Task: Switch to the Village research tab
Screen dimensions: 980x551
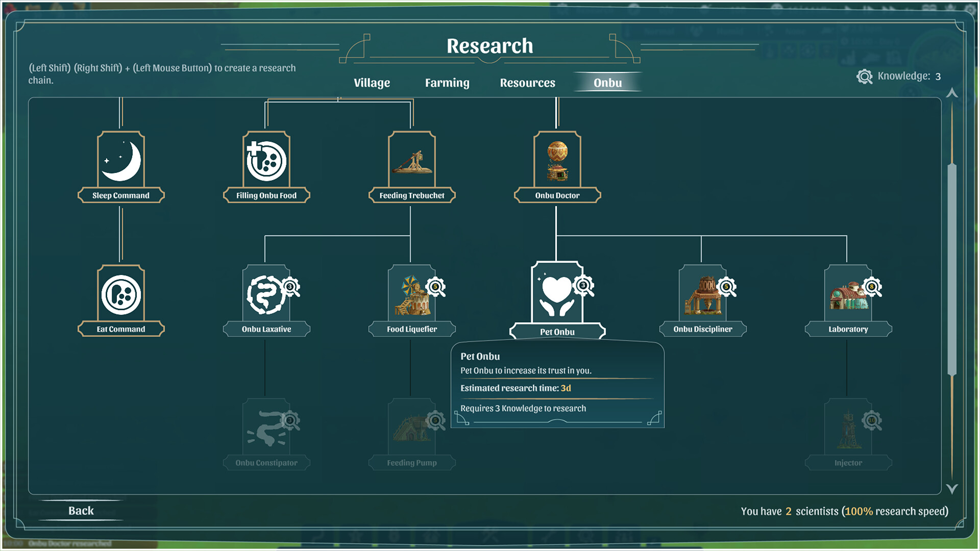Action: 371,83
